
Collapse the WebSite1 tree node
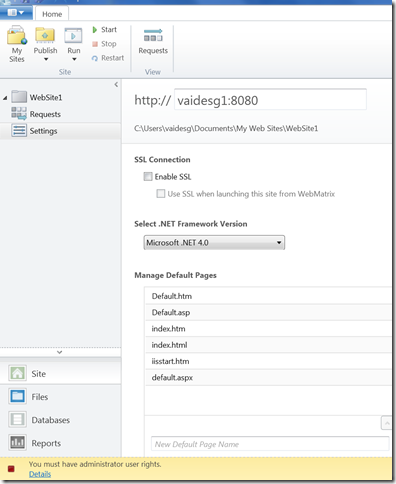point(5,98)
